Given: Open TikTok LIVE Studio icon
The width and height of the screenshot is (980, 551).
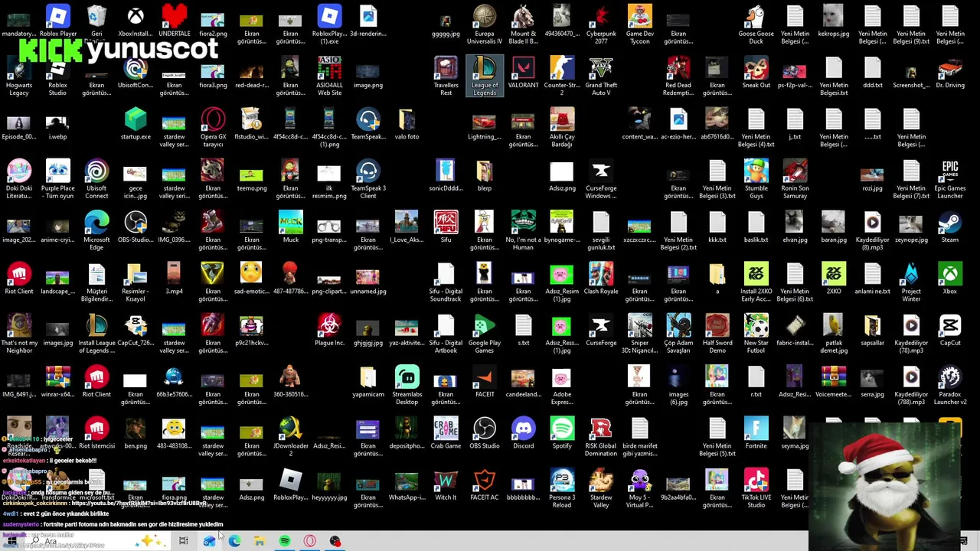Looking at the screenshot, I should click(756, 489).
